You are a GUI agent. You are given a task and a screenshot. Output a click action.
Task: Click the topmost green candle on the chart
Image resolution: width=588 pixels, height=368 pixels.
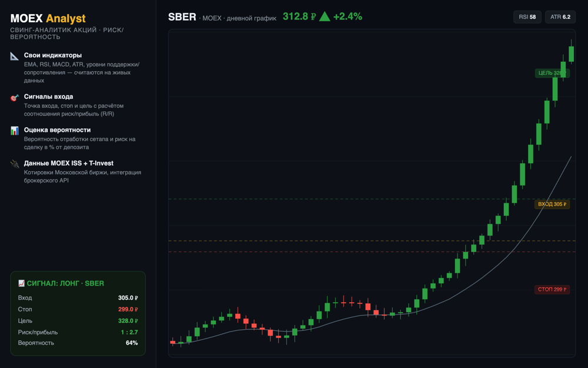pos(571,54)
